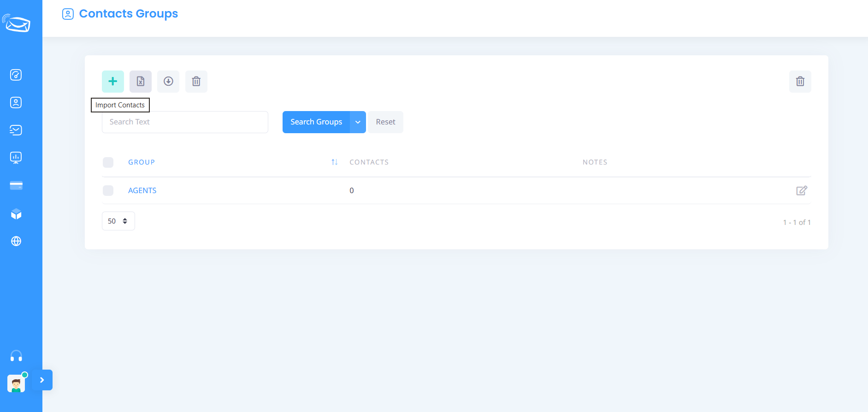Open the contacts person icon in sidebar
868x412 pixels.
pyautogui.click(x=16, y=102)
